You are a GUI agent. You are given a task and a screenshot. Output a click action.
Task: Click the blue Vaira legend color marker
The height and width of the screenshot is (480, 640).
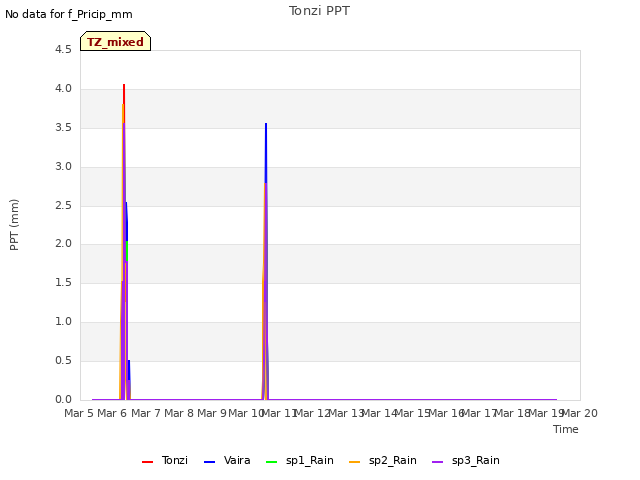tap(209, 462)
